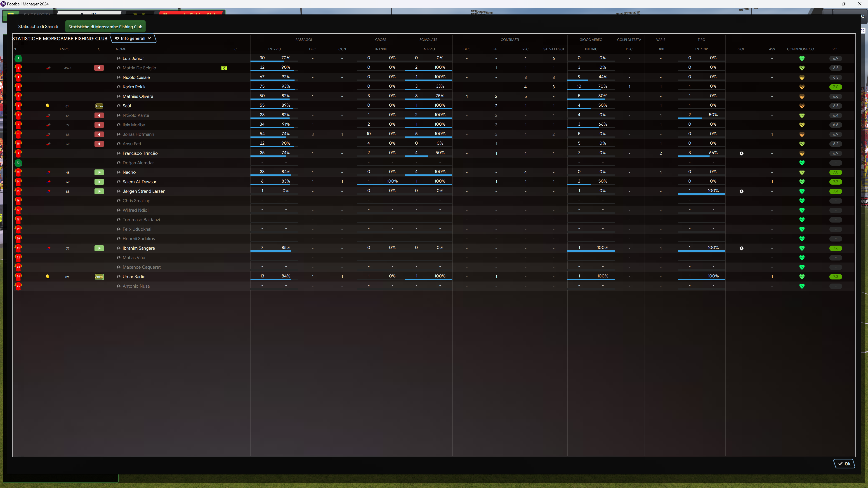Screen dimensions: 868x488
Task: Click green substituted-on arrow for Nacho
Action: click(x=99, y=172)
